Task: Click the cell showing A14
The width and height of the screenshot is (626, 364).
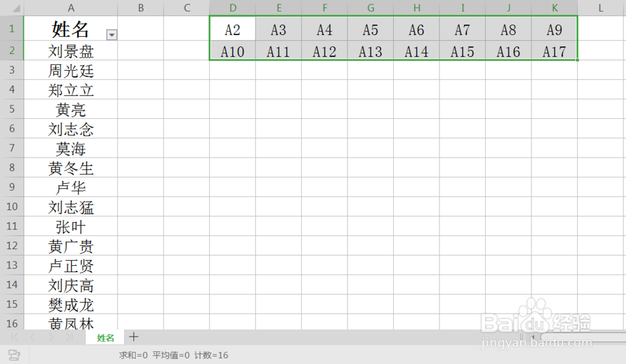Action: (416, 51)
